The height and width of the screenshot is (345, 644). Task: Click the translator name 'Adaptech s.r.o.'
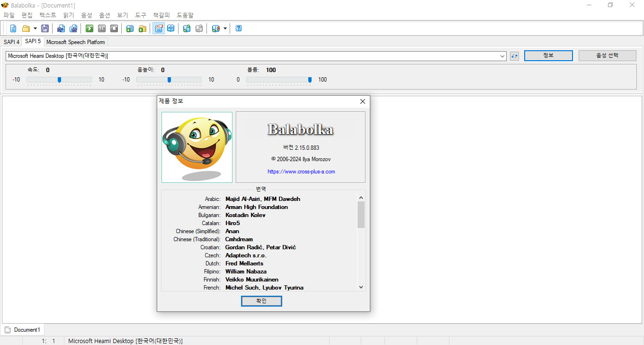click(x=246, y=255)
